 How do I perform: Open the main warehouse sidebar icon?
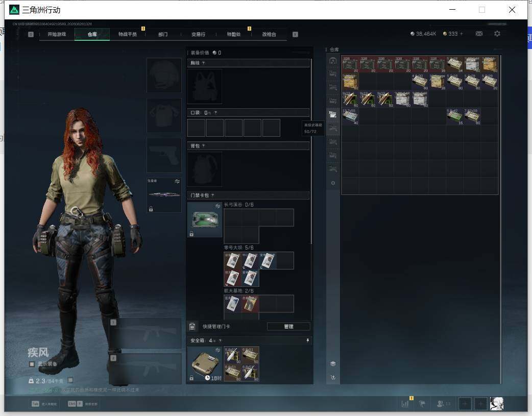[333, 61]
